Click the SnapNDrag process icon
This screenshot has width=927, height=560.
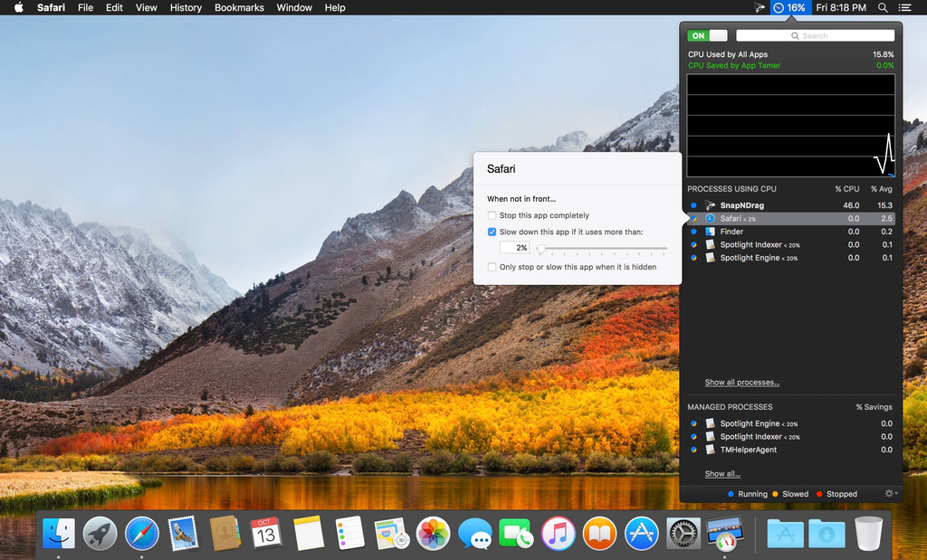tap(711, 205)
